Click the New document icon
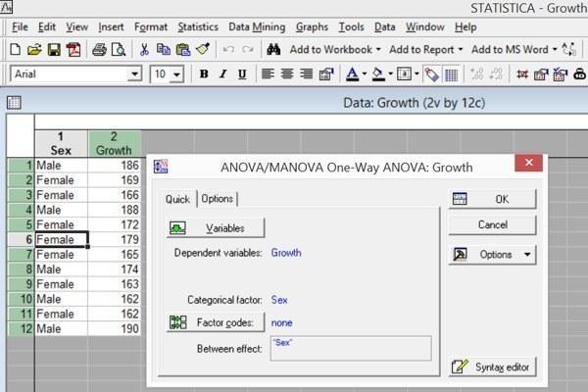588x392 pixels. [15, 50]
